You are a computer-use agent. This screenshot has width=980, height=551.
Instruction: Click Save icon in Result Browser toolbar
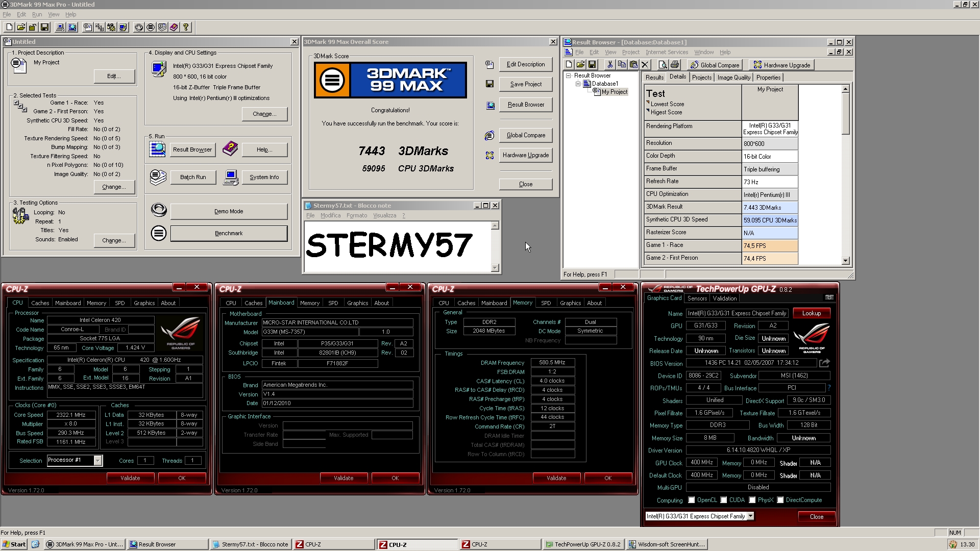(x=592, y=65)
